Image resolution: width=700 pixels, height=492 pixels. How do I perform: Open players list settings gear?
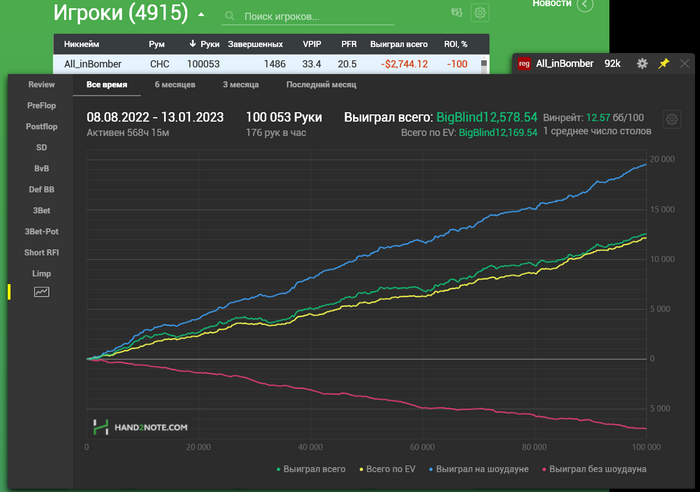point(480,13)
